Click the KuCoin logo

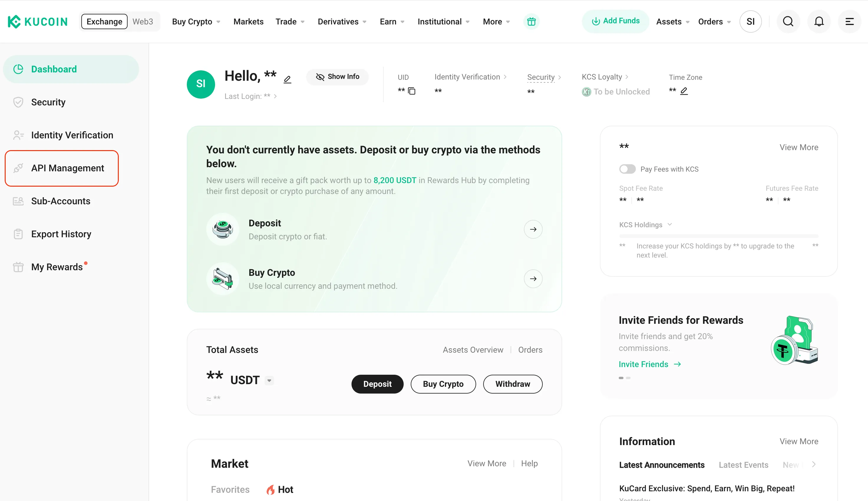pyautogui.click(x=37, y=22)
